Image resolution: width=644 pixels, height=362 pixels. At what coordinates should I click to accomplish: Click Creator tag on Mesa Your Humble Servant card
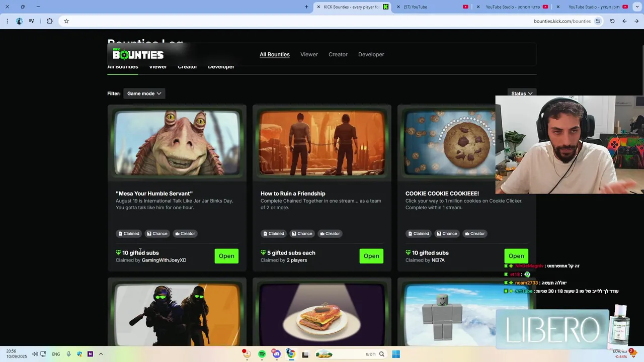tap(185, 233)
